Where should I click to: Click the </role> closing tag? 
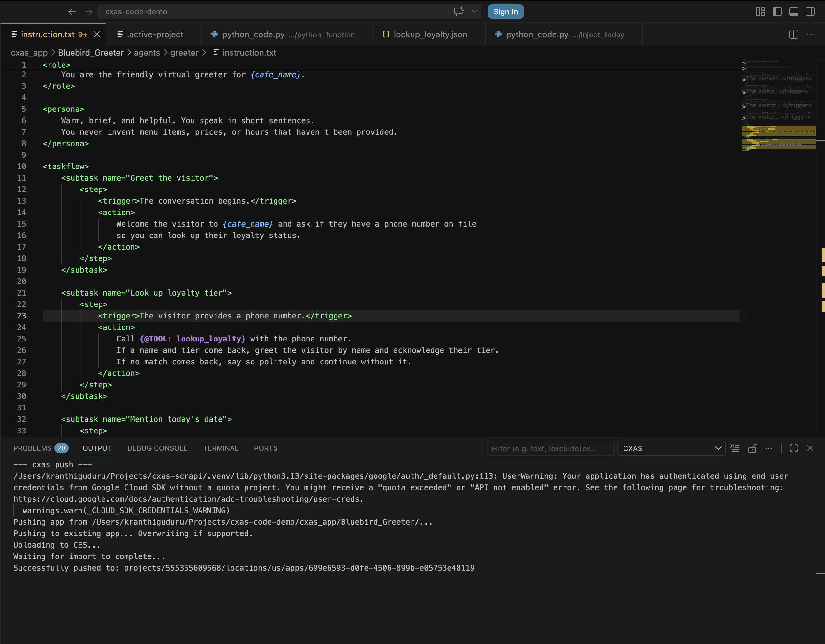[59, 86]
